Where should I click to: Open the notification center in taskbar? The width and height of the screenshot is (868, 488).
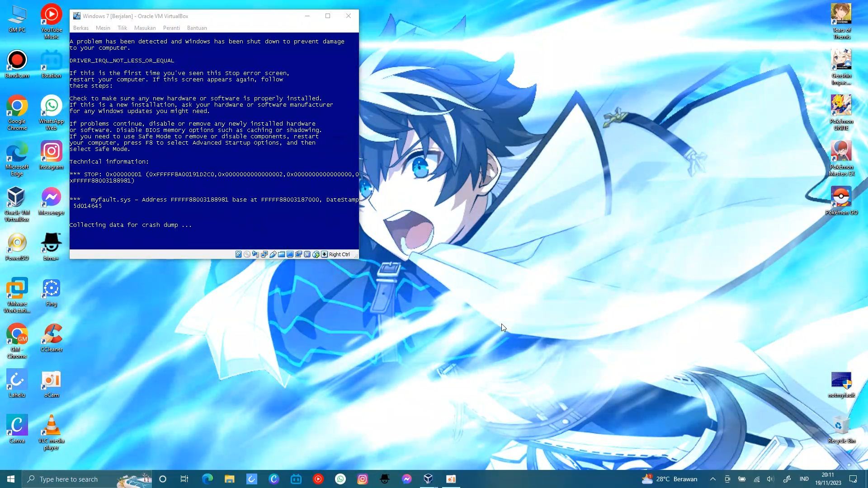853,479
